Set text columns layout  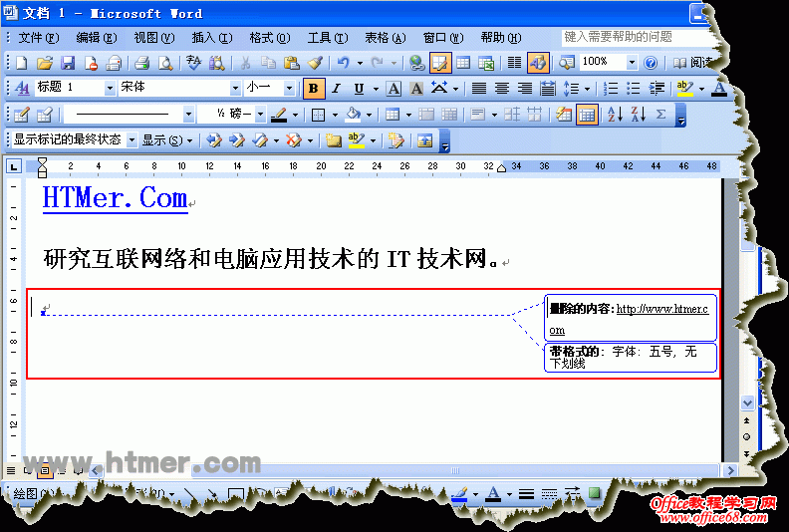[x=514, y=63]
